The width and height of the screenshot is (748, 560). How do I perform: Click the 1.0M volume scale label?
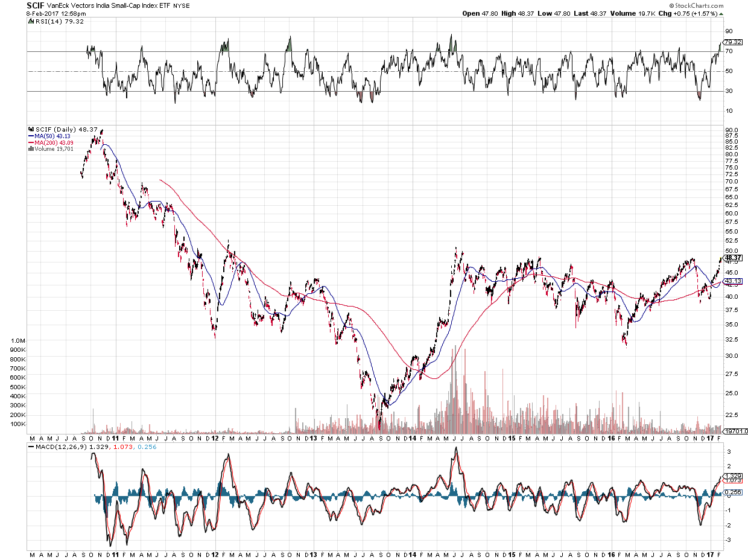(18, 341)
